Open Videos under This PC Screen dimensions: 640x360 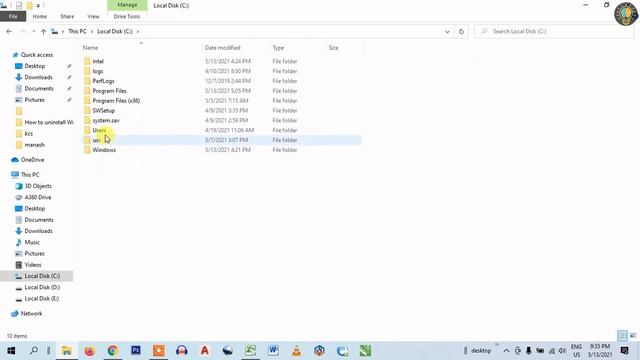[x=33, y=264]
